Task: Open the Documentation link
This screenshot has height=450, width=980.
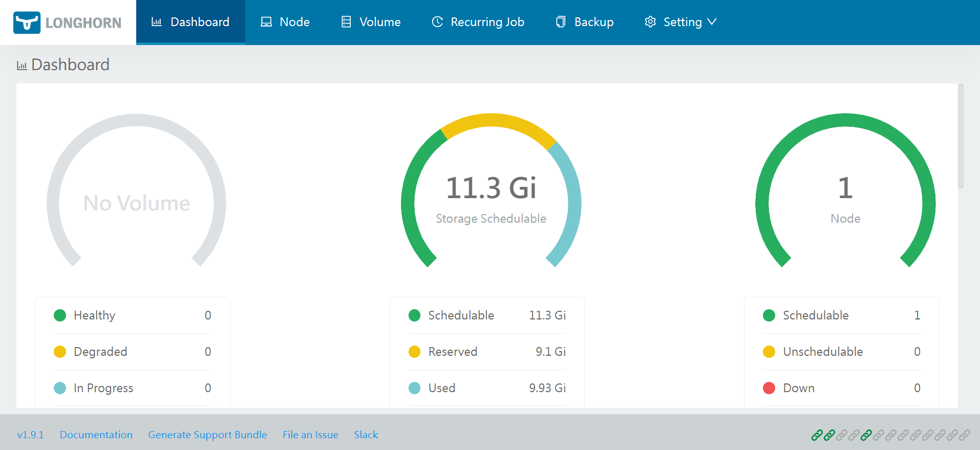Action: [96, 435]
